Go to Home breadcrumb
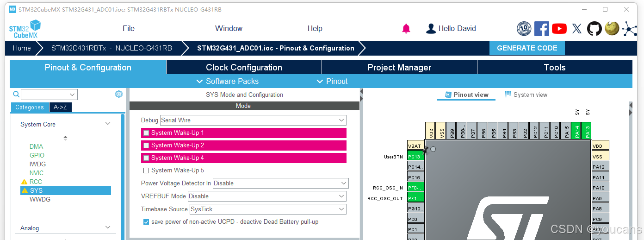 [x=22, y=48]
